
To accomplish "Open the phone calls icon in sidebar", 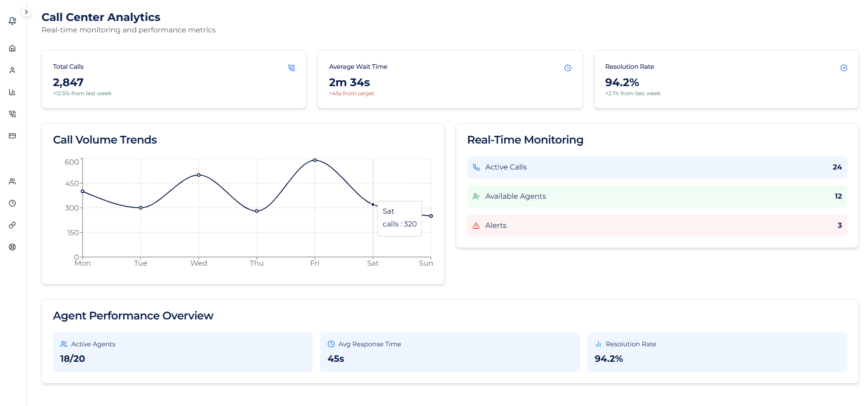I will click(12, 114).
